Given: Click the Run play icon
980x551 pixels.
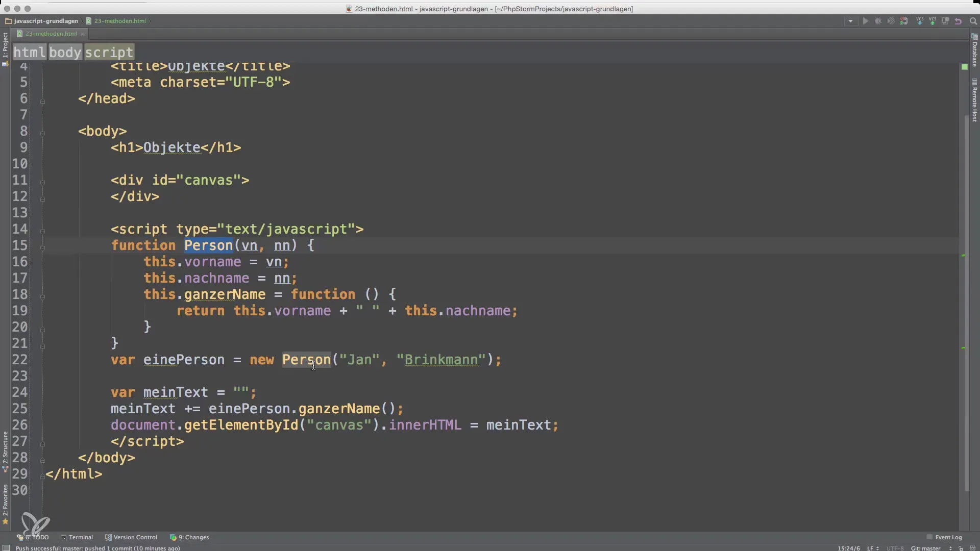Looking at the screenshot, I should 865,21.
